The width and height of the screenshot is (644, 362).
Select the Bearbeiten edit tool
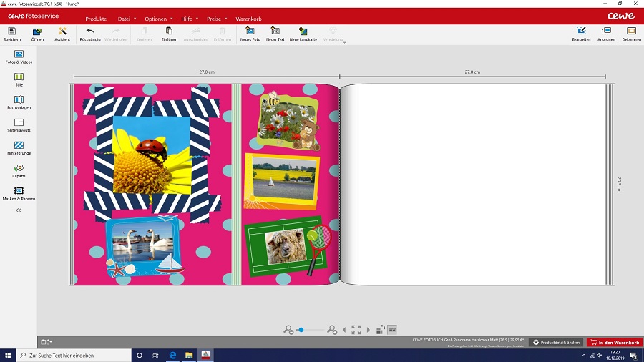pos(581,34)
